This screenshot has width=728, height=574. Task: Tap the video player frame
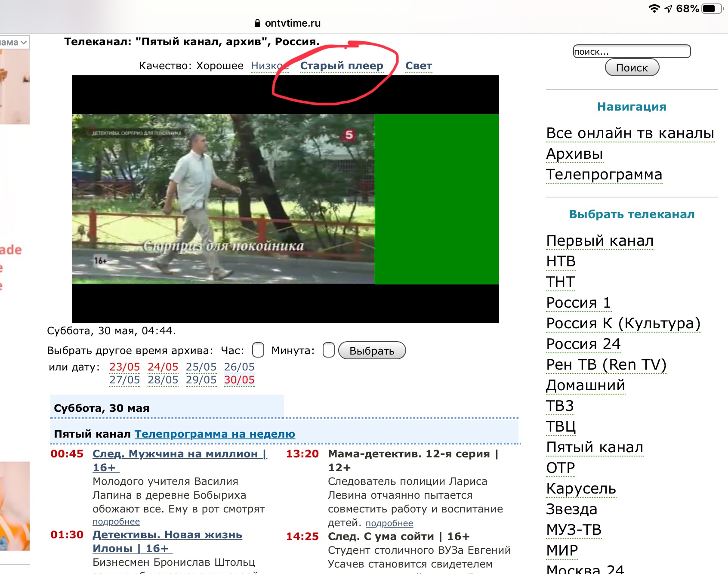[286, 199]
